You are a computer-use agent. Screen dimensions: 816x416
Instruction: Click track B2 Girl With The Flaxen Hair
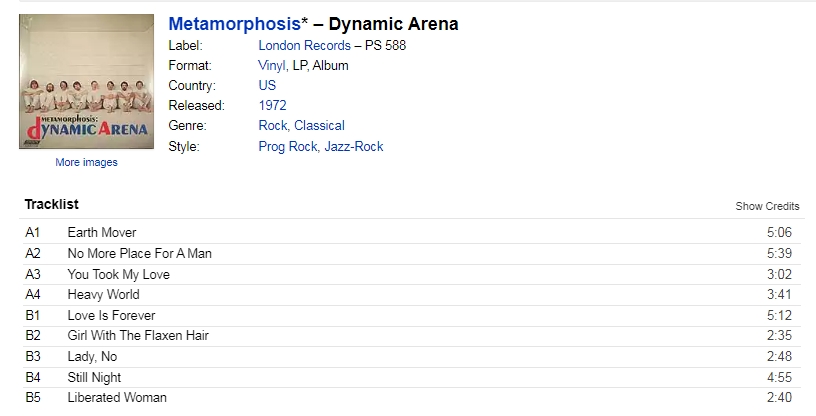pyautogui.click(x=138, y=336)
